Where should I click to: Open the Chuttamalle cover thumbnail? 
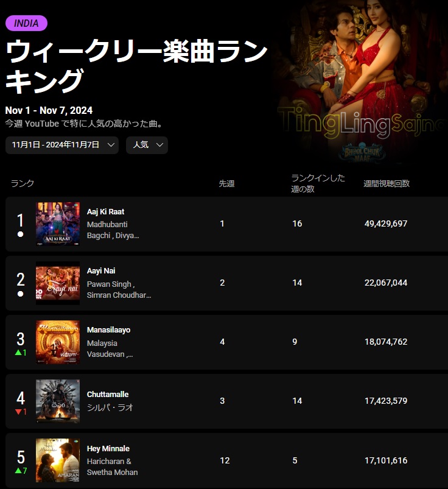pyautogui.click(x=58, y=401)
